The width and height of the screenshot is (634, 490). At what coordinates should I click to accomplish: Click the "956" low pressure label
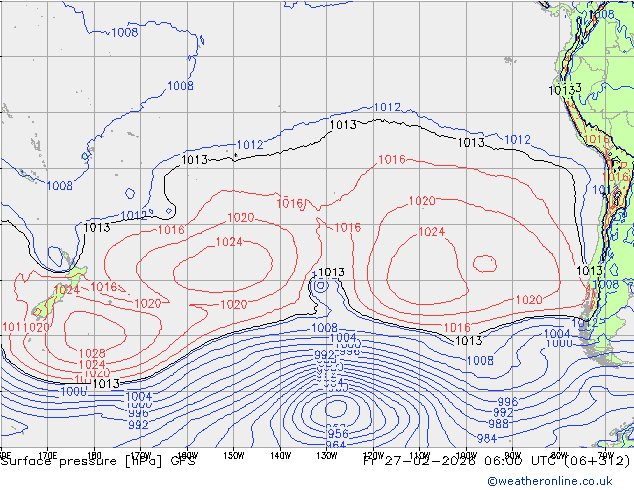(338, 434)
